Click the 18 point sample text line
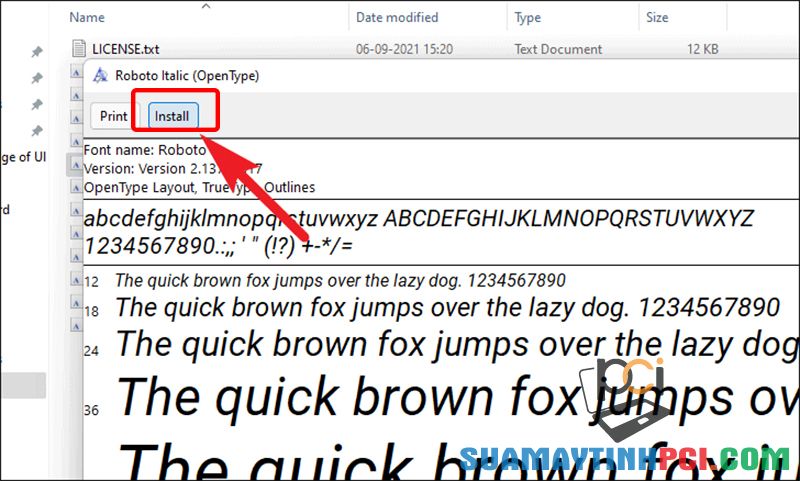800x481 pixels. [x=447, y=308]
